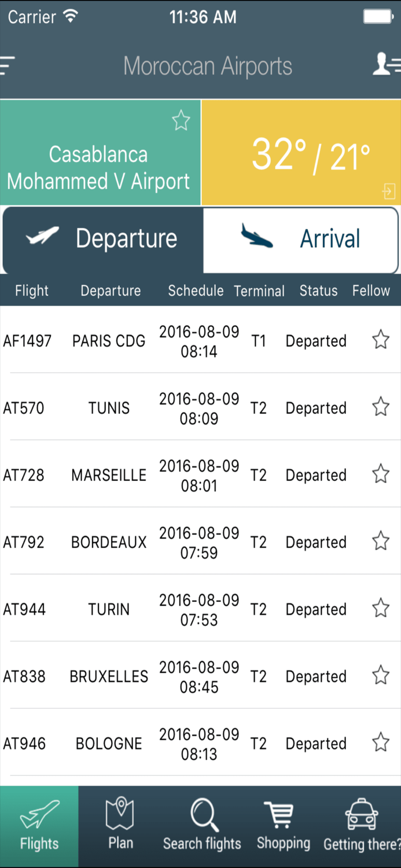Sort flights by the Schedule column
Screen dimensions: 401x868
195,290
